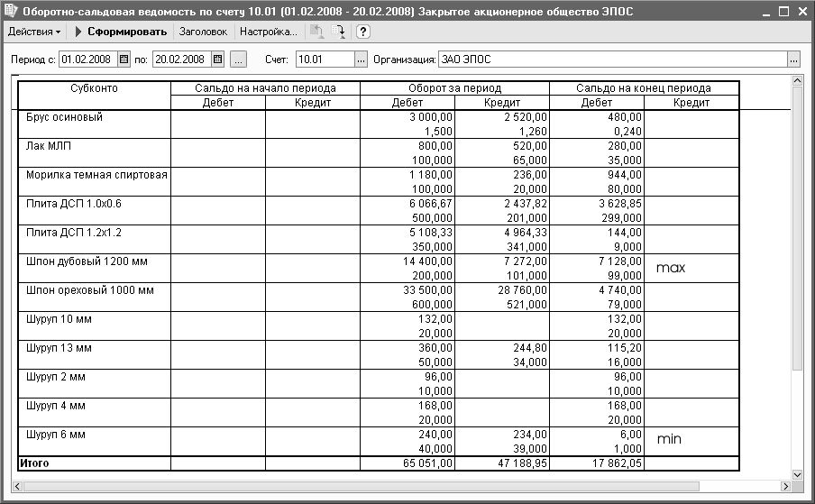The height and width of the screenshot is (504, 815).
Task: Click vertical scrollbar down arrow
Action: click(797, 474)
